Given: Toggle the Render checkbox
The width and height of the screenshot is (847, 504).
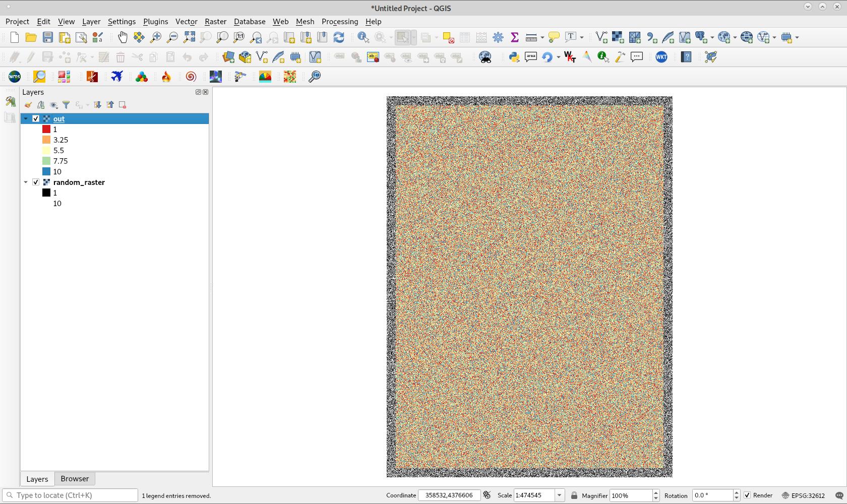Looking at the screenshot, I should 747,495.
